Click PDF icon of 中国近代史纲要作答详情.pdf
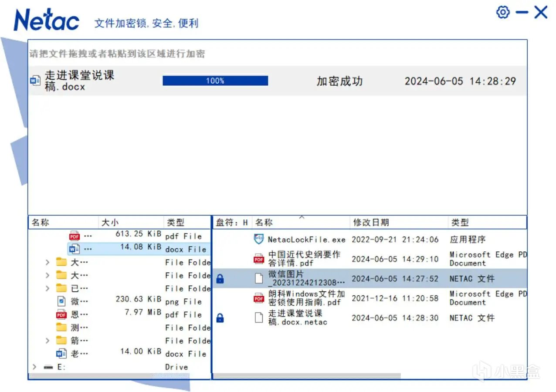Image resolution: width=556 pixels, height=392 pixels. (x=259, y=259)
